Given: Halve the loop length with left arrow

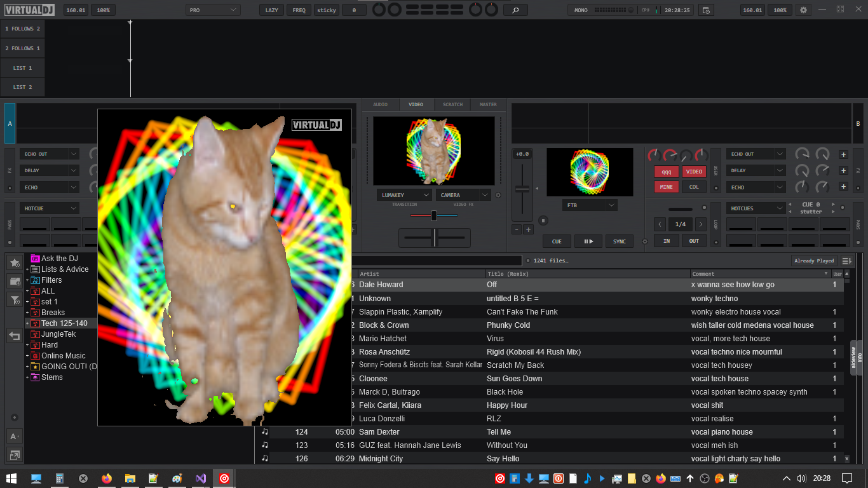Looking at the screenshot, I should [660, 224].
